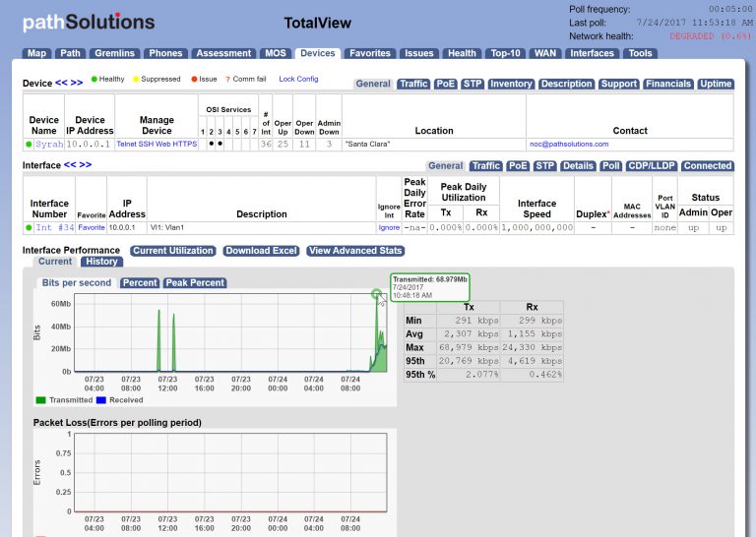Click green circle marker at graph peak
The width and height of the screenshot is (756, 537).
(376, 293)
